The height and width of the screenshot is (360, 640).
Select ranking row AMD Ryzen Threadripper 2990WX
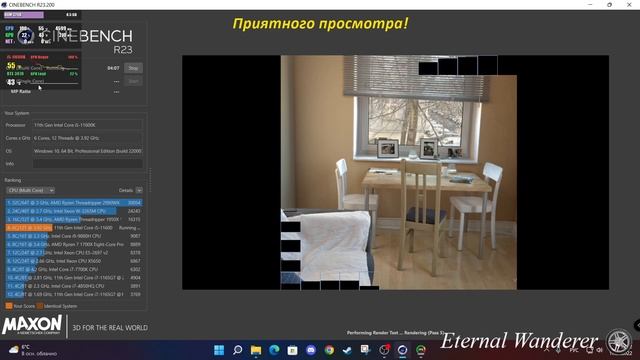pos(74,202)
